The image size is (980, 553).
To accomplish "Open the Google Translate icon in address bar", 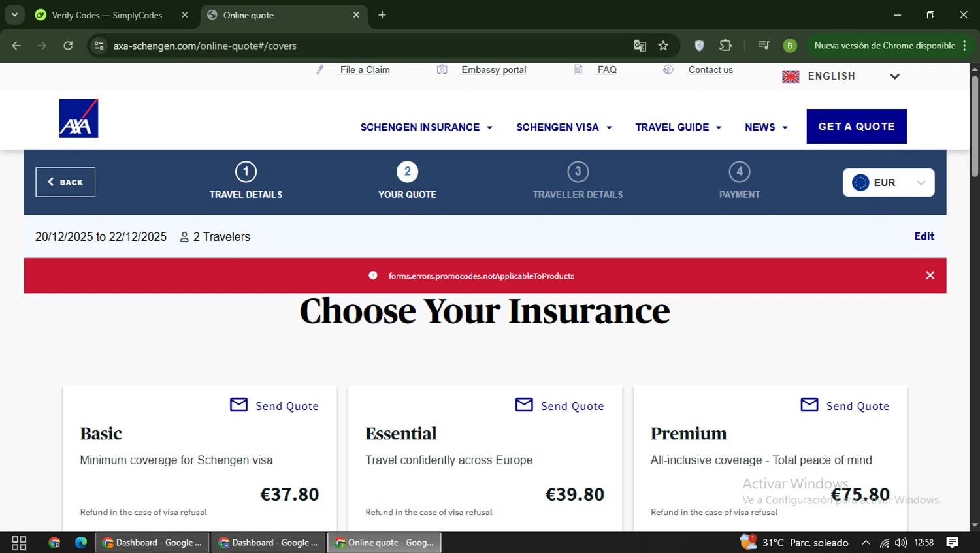I will tap(640, 46).
